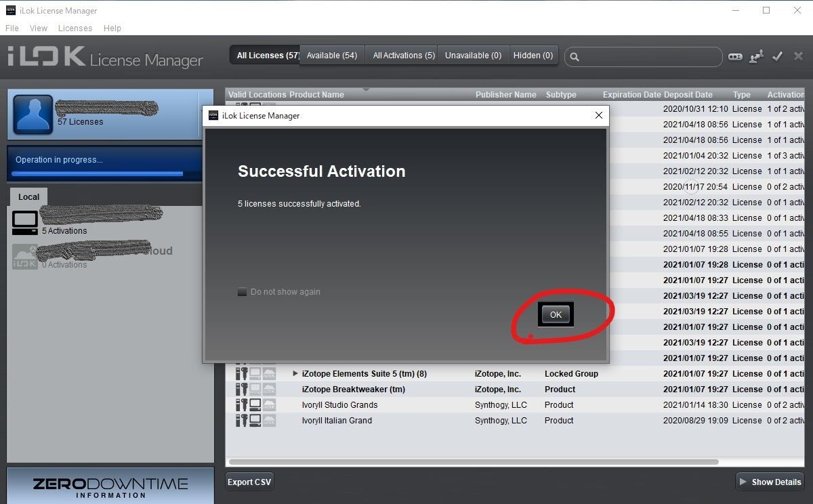Click the computer location icon on iZotope Elements Suite row
The height and width of the screenshot is (504, 813).
(255, 374)
